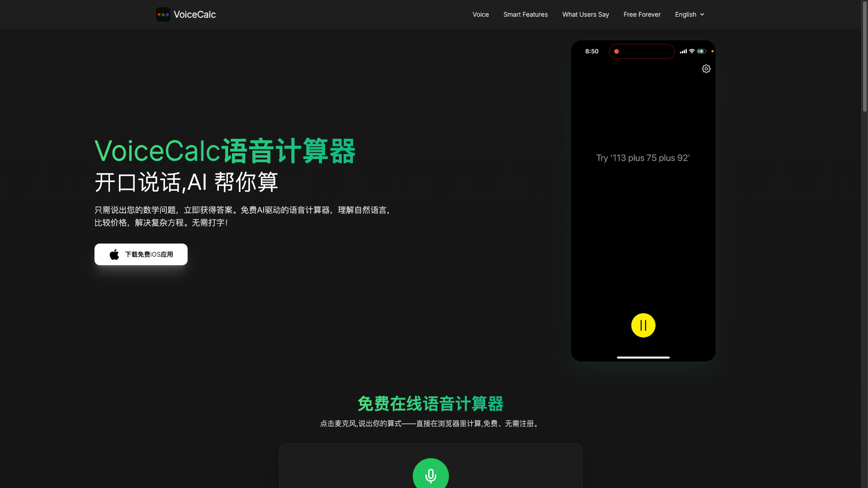Click the cellular signal bars icon
The height and width of the screenshot is (488, 868).
tap(683, 52)
